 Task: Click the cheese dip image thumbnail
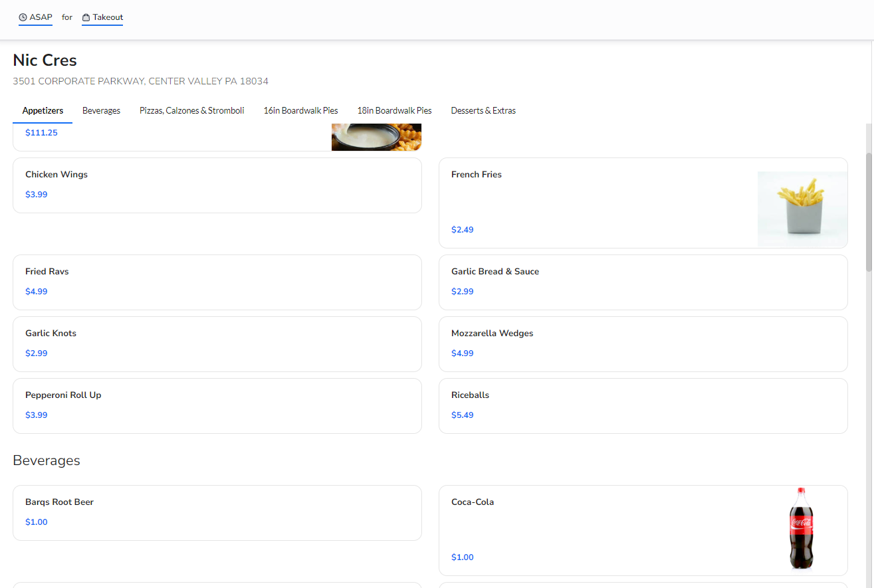pyautogui.click(x=376, y=137)
